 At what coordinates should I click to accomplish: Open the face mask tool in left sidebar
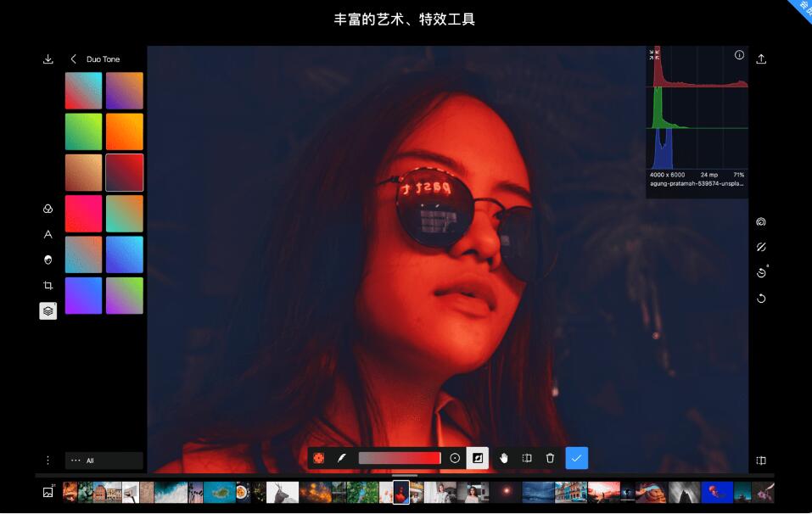(x=48, y=260)
